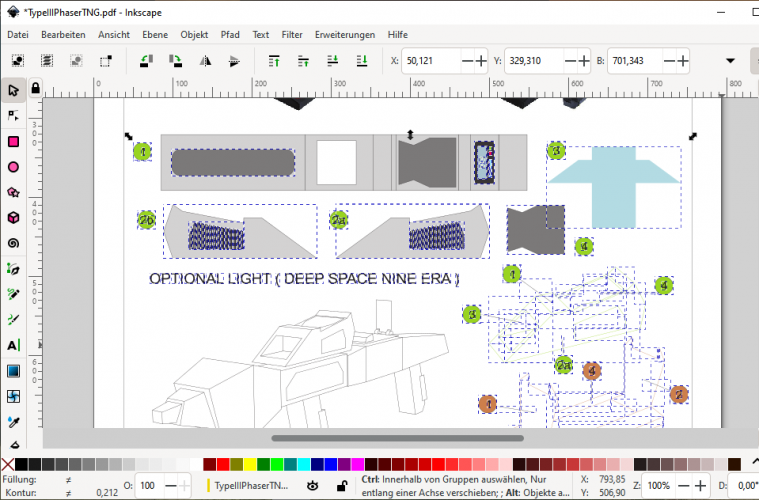Expand the color palette menu arrow
Viewport: 759px width, 500px height.
pyautogui.click(x=754, y=462)
